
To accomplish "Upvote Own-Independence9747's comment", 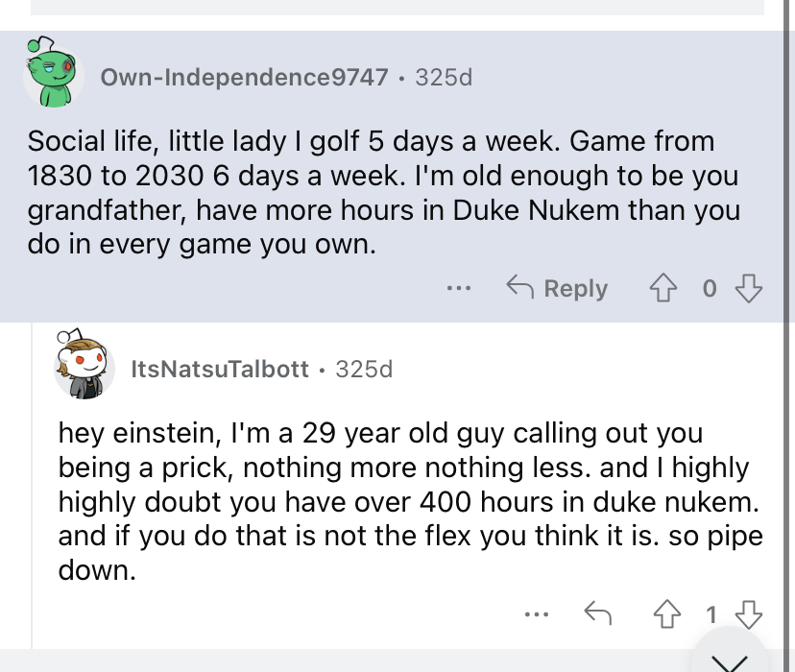I will click(x=663, y=288).
